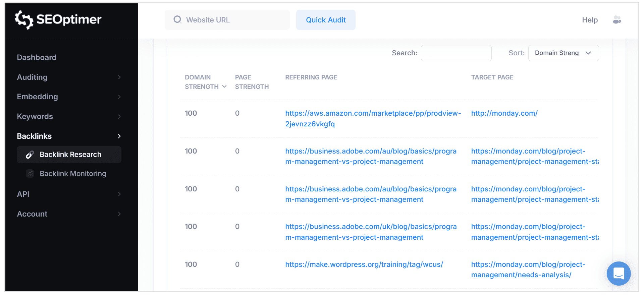Viewport: 644px width, 295px height.
Task: Click page strength 0 in the make.wordpress.org row
Action: click(237, 264)
